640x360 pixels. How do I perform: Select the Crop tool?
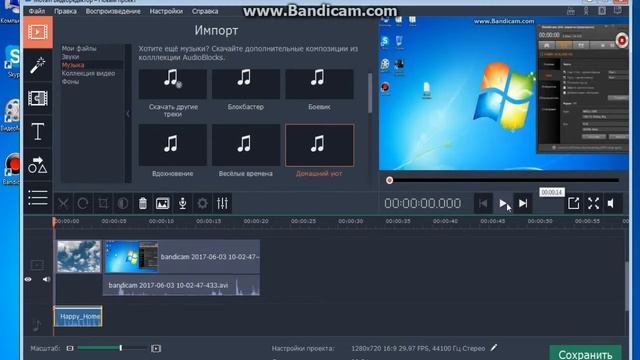tap(103, 203)
